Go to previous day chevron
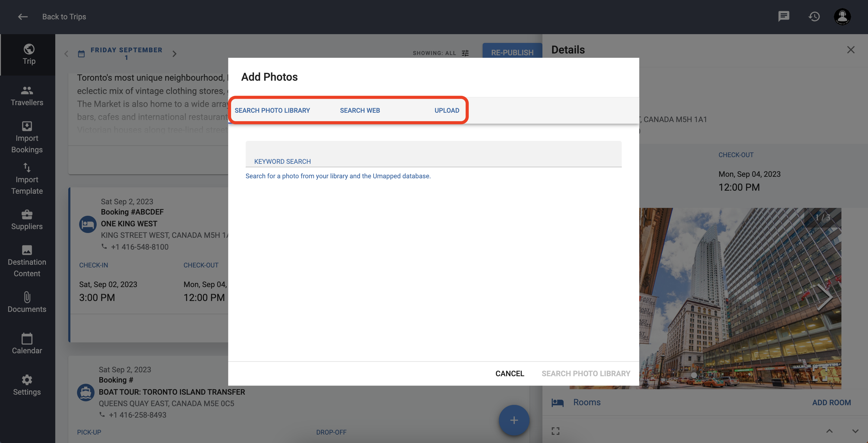The height and width of the screenshot is (443, 868). (66, 53)
